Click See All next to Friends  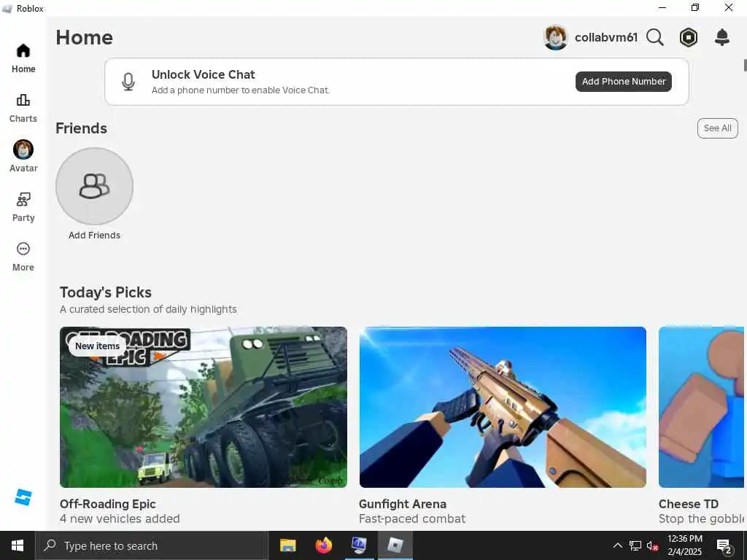718,128
